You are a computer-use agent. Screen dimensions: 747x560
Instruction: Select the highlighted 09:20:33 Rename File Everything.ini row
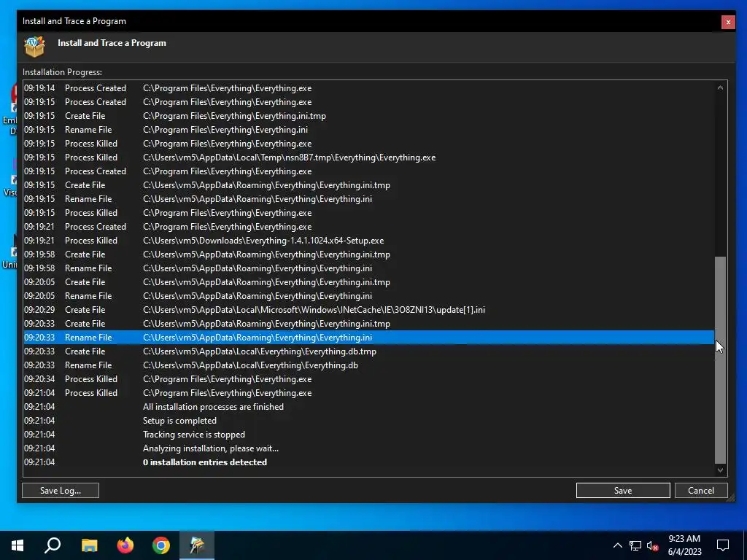(368, 337)
